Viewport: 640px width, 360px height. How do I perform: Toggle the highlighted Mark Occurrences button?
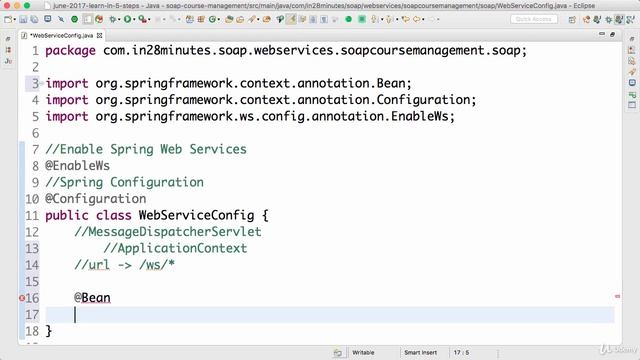pyautogui.click(x=291, y=19)
